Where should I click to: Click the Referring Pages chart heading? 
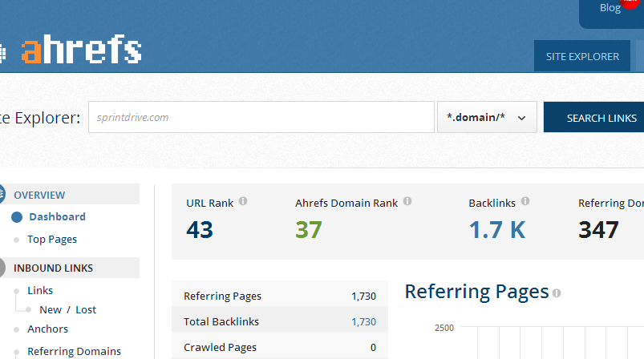(476, 292)
